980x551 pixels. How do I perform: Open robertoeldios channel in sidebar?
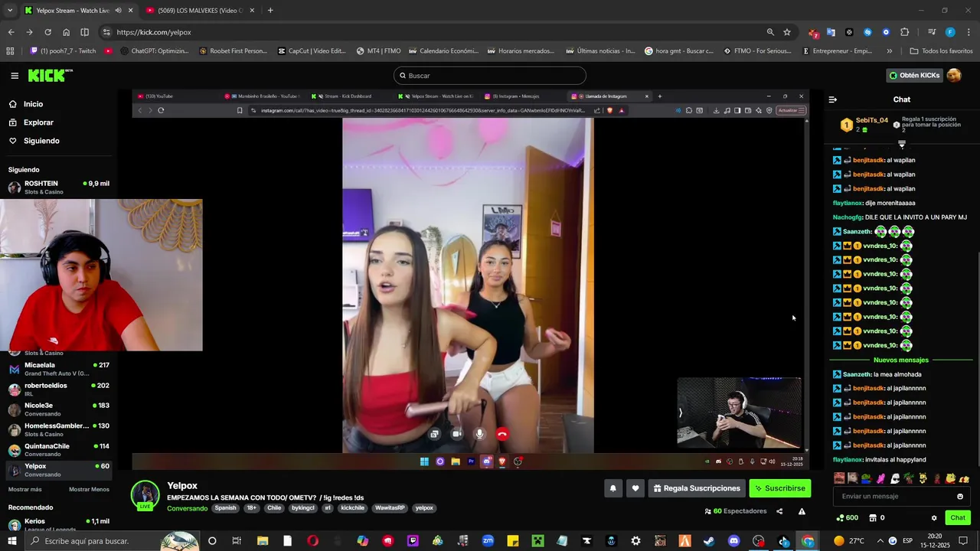coord(58,389)
